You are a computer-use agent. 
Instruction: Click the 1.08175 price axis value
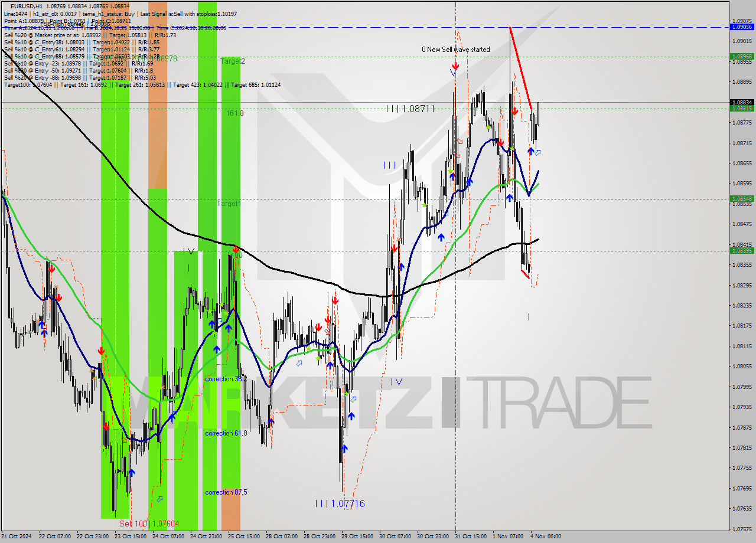pyautogui.click(x=742, y=326)
